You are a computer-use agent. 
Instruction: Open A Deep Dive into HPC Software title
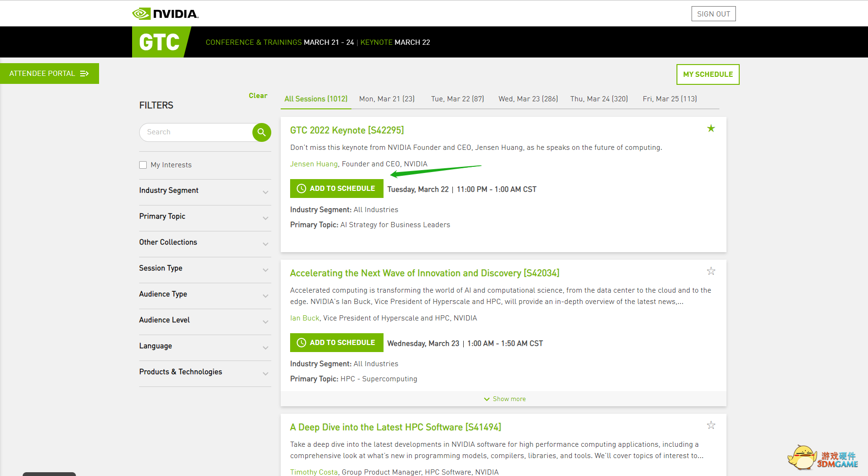[x=395, y=427]
